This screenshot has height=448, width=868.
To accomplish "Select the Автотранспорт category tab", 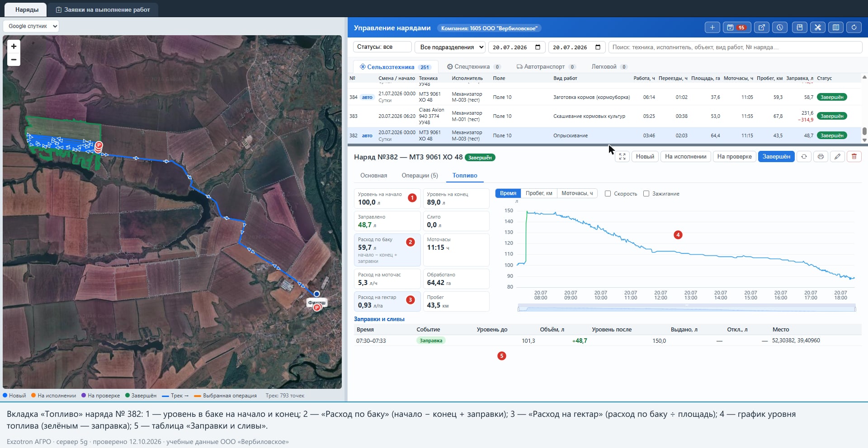I will [546, 67].
